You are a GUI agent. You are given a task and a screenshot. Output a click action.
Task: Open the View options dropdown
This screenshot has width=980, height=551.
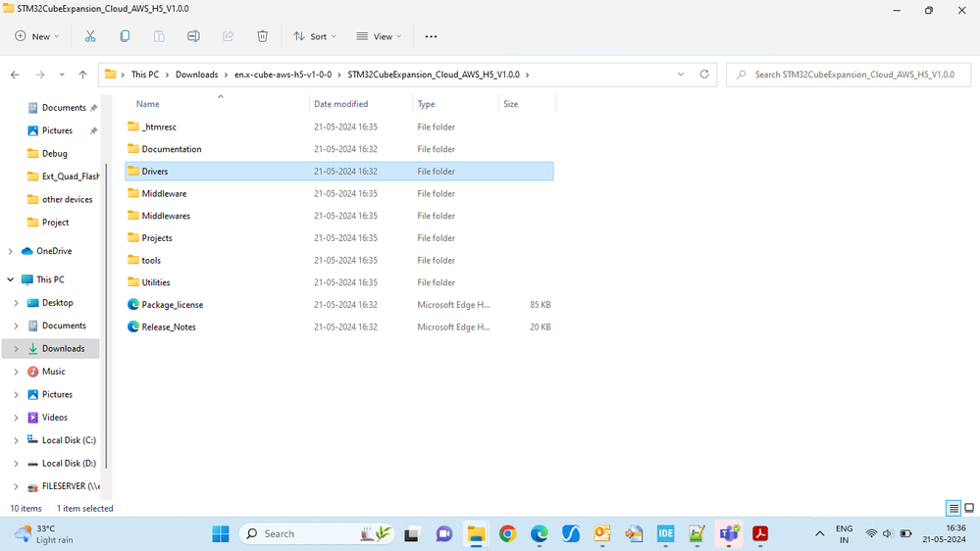point(379,36)
